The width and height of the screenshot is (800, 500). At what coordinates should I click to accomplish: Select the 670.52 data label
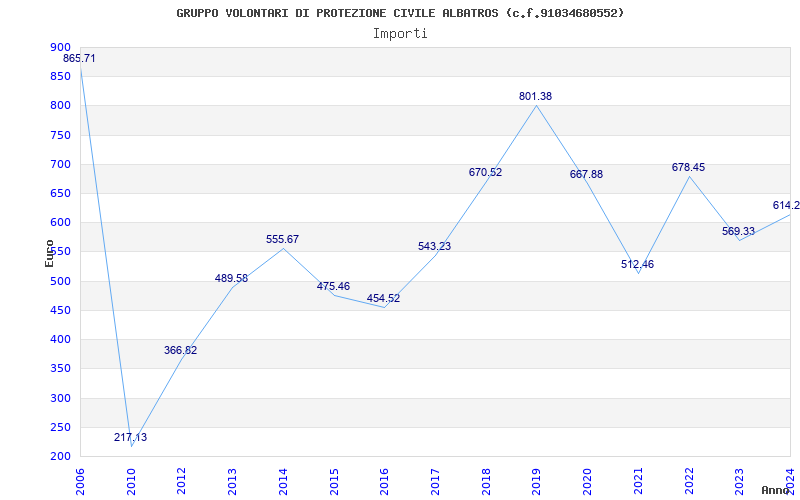pos(485,172)
